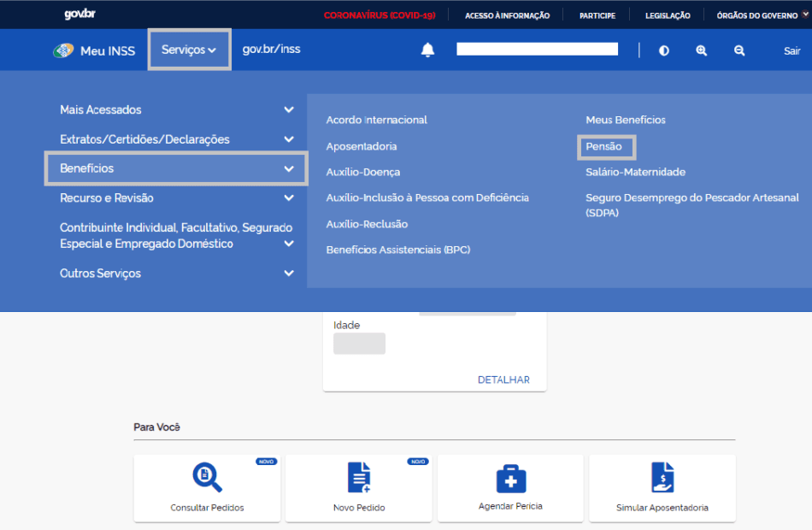Image resolution: width=812 pixels, height=530 pixels.
Task: Open the Serviços dropdown menu
Action: 189,50
